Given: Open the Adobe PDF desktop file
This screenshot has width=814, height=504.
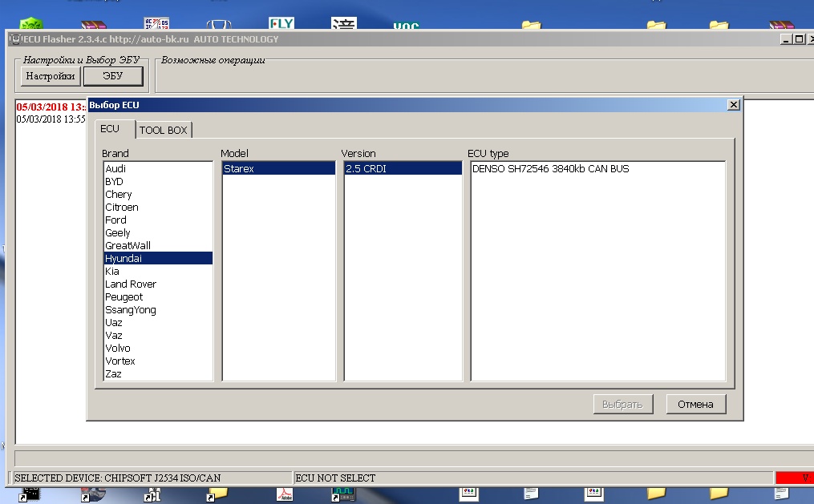Looking at the screenshot, I should tap(285, 494).
